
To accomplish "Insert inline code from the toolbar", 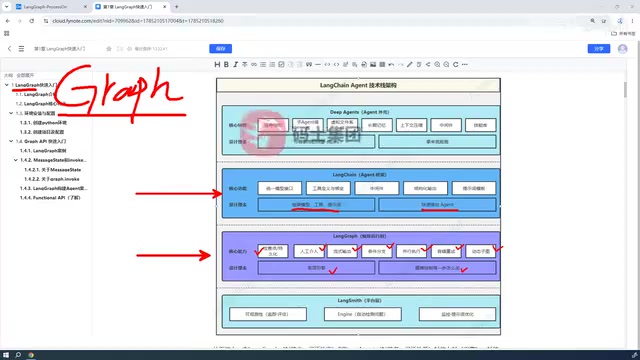I will point(327,64).
